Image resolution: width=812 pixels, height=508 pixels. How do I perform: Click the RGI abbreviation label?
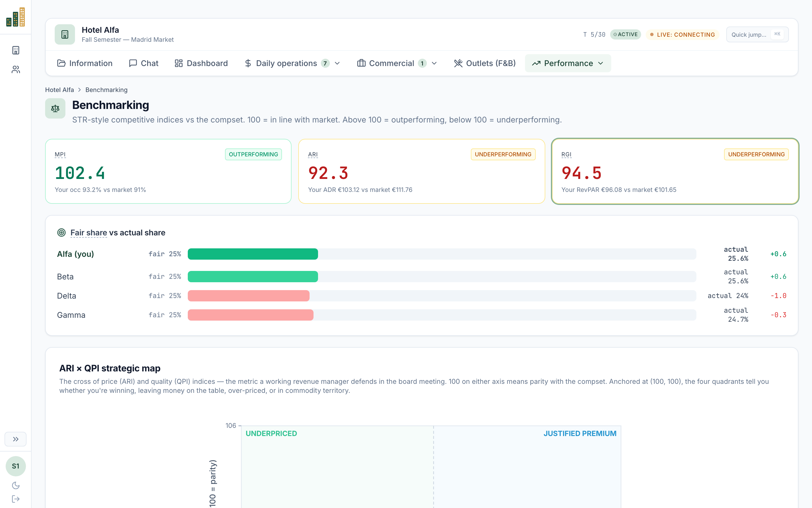(x=566, y=155)
